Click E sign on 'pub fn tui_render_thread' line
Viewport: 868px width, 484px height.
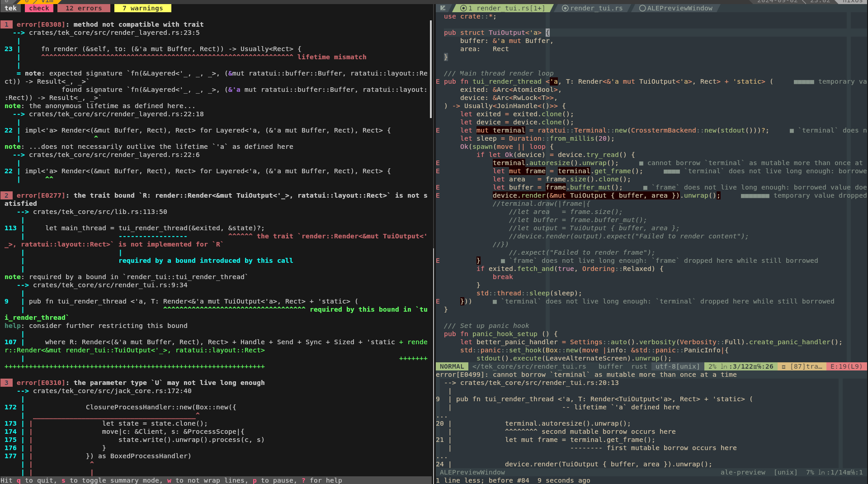pos(438,81)
